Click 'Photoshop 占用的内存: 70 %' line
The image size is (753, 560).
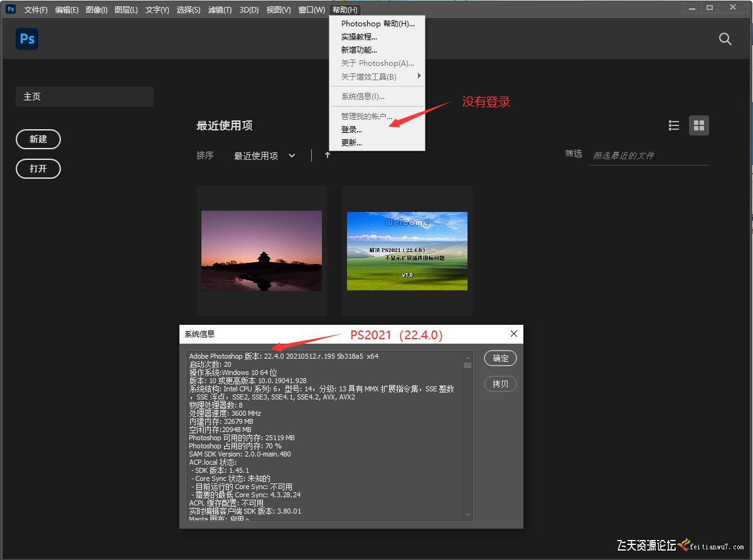[x=235, y=446]
